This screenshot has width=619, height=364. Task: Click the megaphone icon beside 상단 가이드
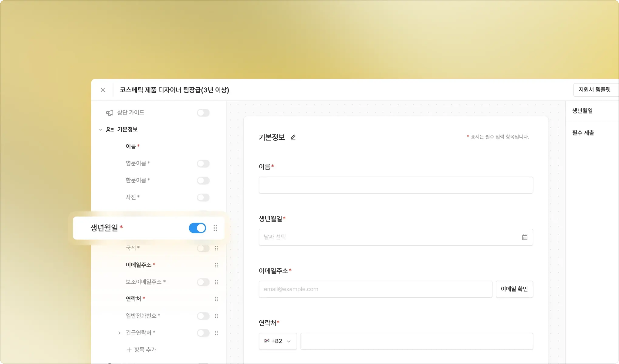110,113
